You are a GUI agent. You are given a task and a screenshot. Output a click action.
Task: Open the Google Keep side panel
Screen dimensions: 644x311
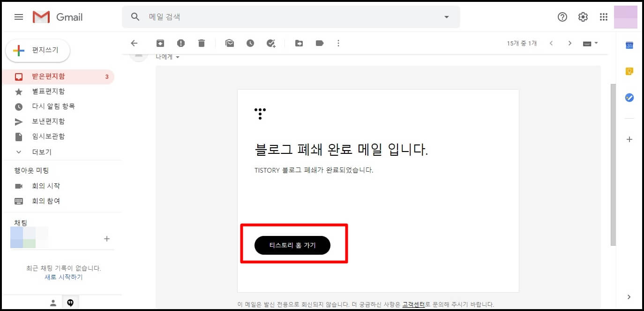[629, 71]
